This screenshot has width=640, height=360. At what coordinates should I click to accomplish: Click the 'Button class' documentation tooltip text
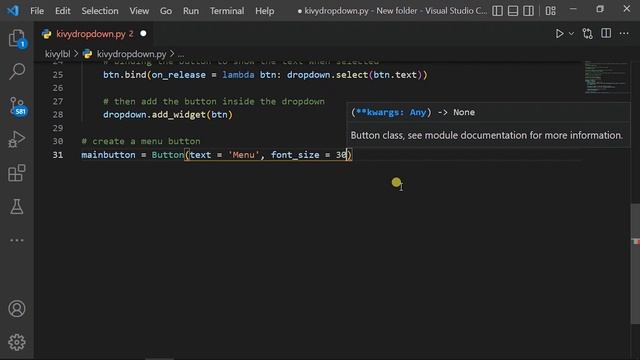pos(487,135)
